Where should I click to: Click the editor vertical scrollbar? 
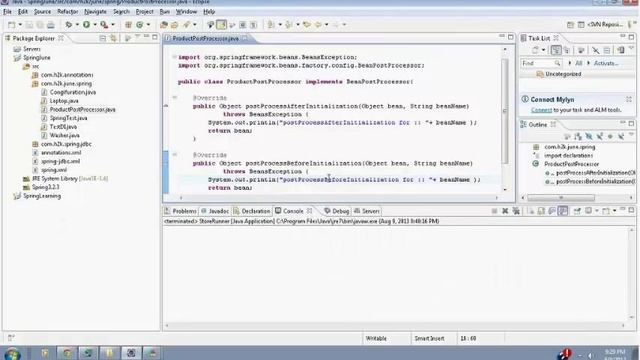pyautogui.click(x=505, y=111)
